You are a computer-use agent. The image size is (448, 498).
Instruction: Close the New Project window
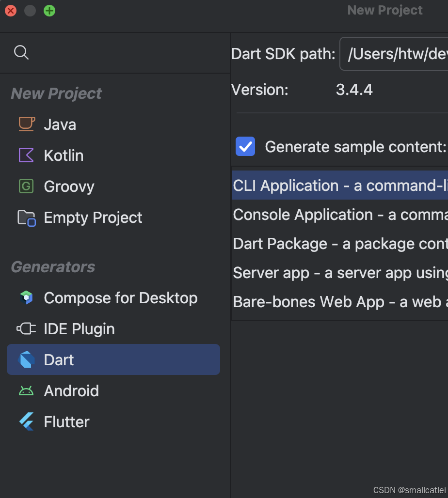[11, 11]
